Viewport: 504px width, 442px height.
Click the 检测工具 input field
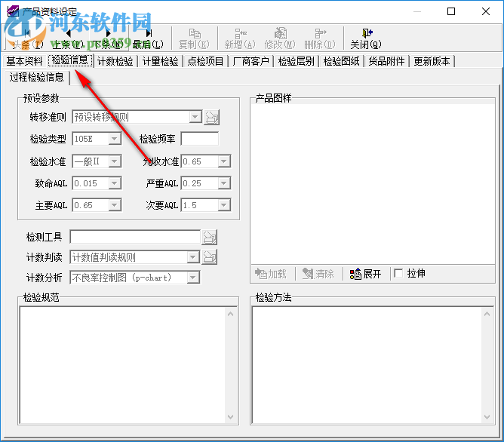pos(135,238)
